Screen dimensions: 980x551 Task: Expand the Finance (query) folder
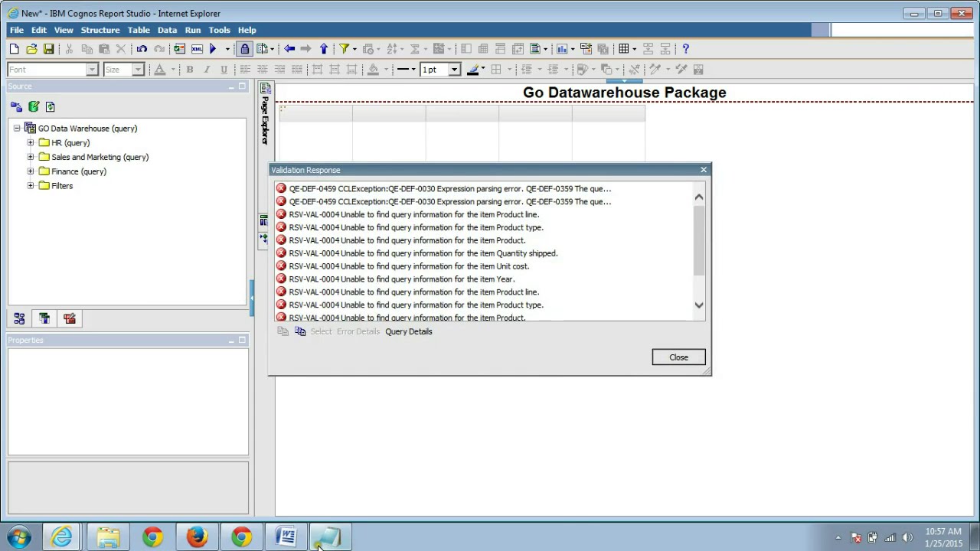click(x=31, y=171)
